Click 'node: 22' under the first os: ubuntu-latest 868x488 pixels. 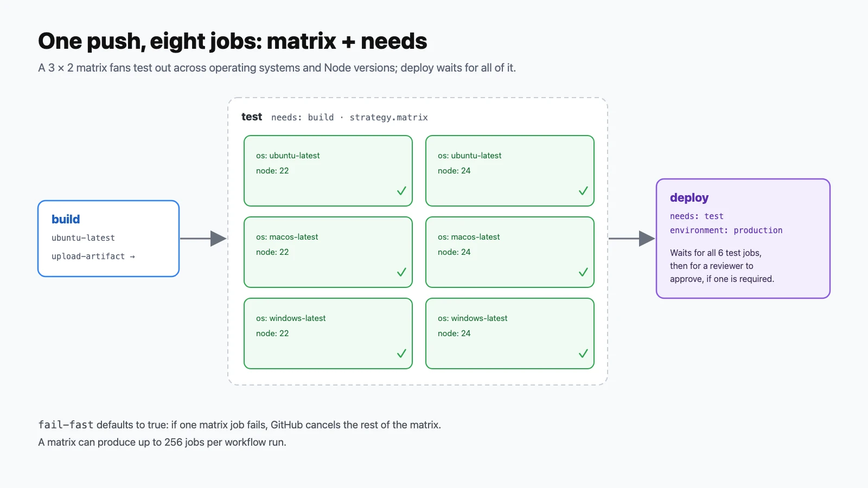tap(272, 171)
